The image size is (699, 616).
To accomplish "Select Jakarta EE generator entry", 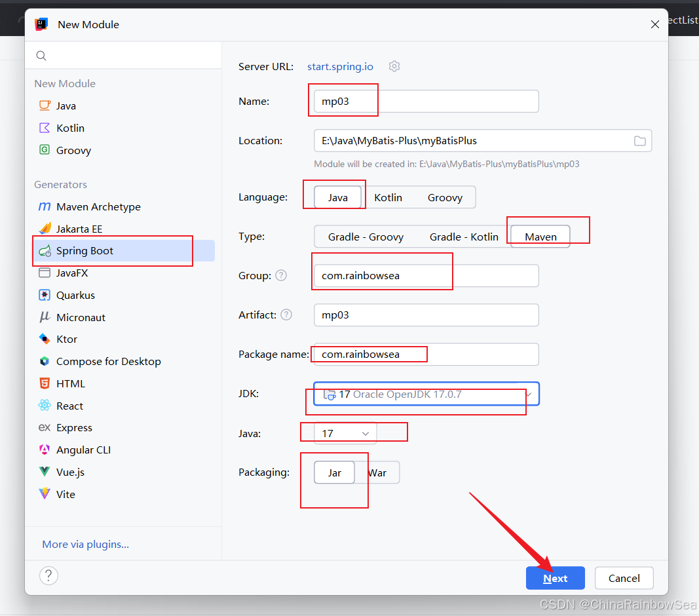I will pos(124,229).
